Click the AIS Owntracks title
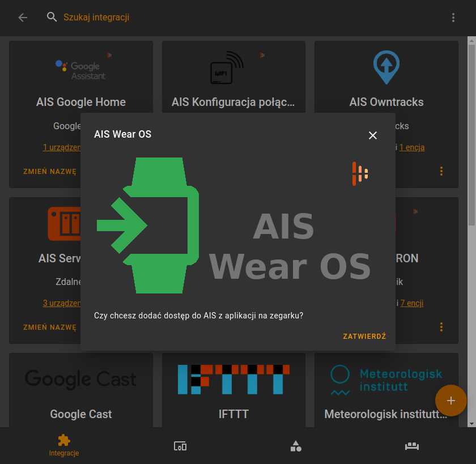 point(386,102)
